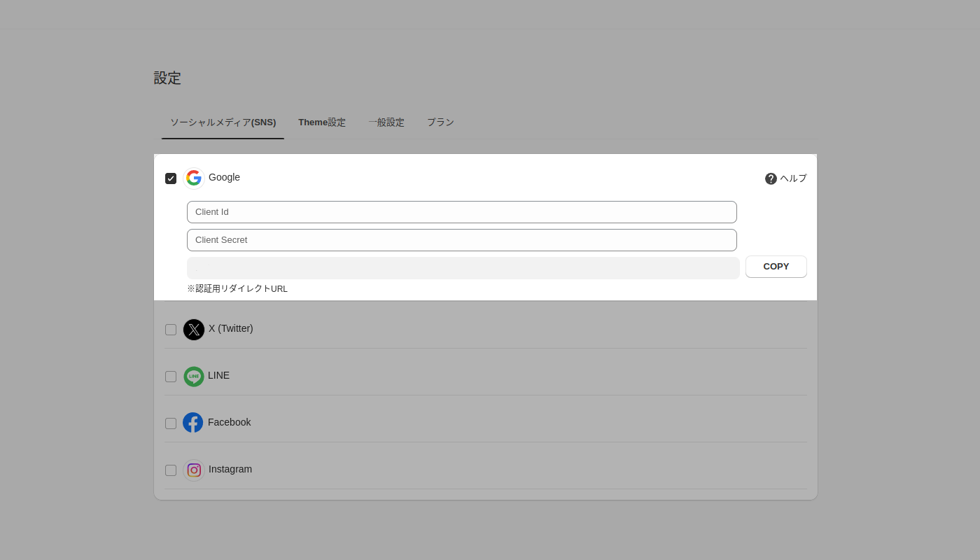The image size is (980, 560).
Task: Open the ヘルプ link
Action: [785, 178]
